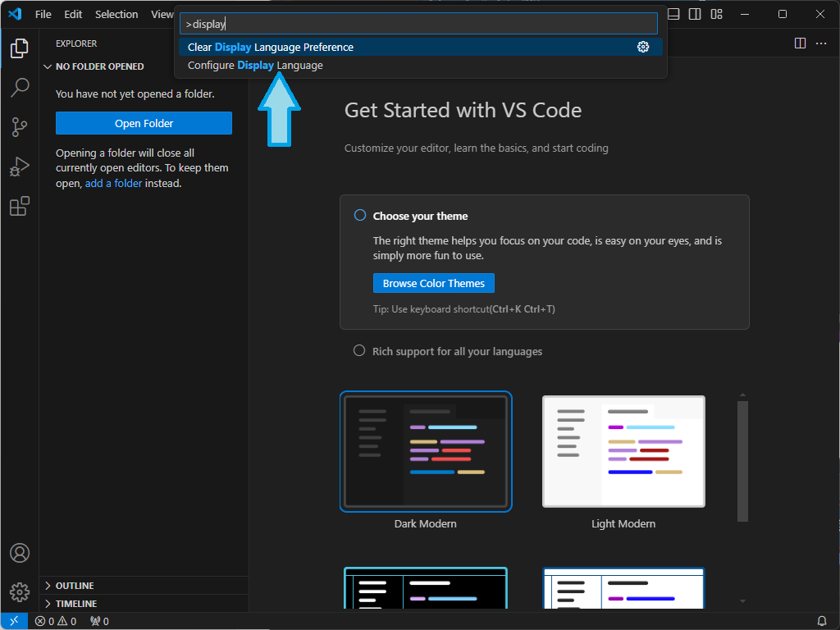Click the remote window indicator in status bar

[14, 621]
